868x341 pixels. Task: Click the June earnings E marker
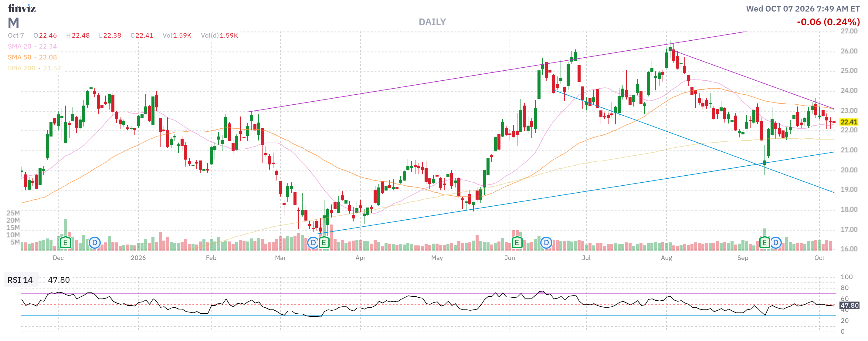click(x=517, y=242)
